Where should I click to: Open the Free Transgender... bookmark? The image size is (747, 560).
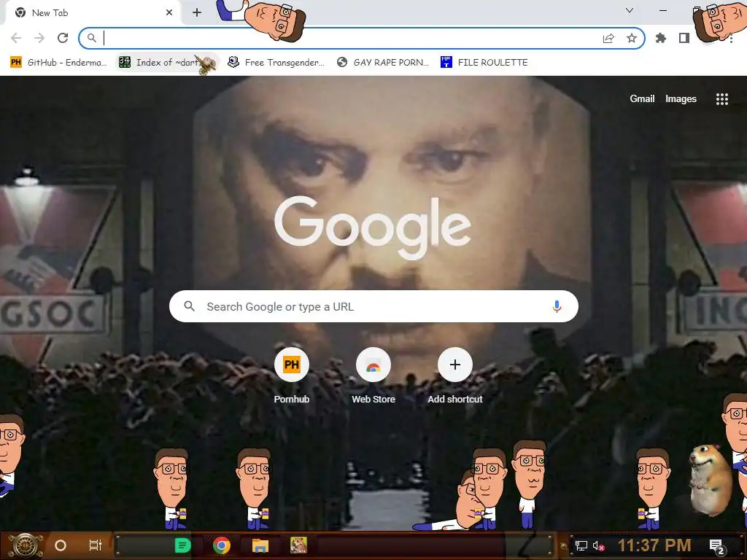click(x=276, y=63)
